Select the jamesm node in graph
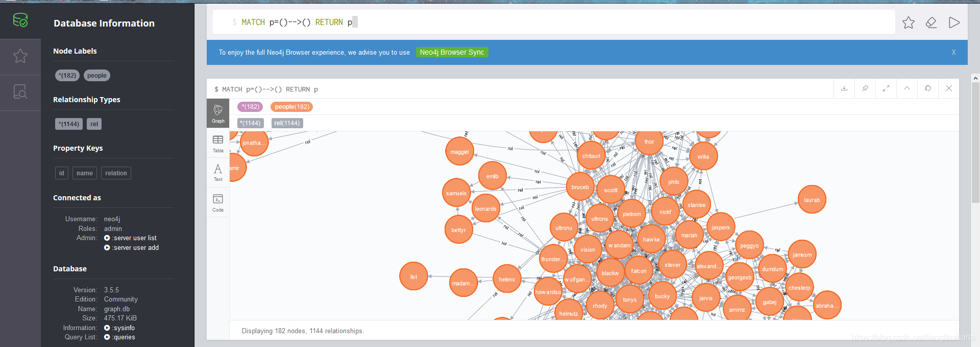This screenshot has height=347, width=980. click(802, 255)
